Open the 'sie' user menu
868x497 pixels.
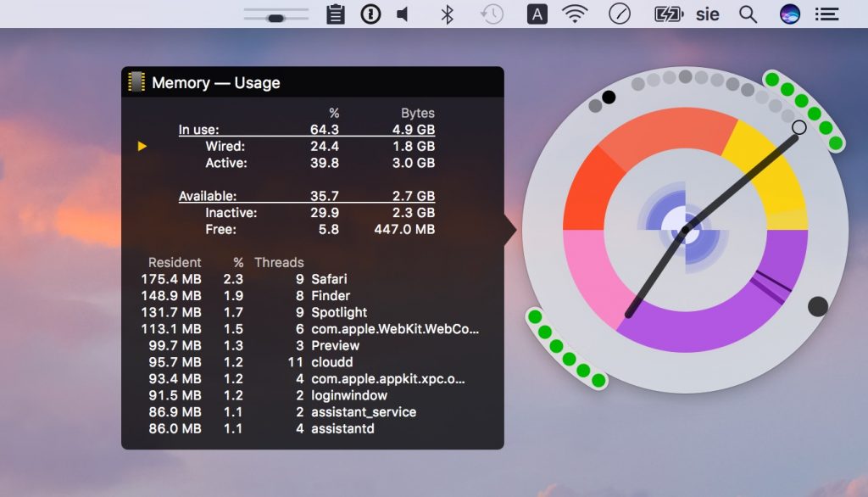[x=707, y=14]
